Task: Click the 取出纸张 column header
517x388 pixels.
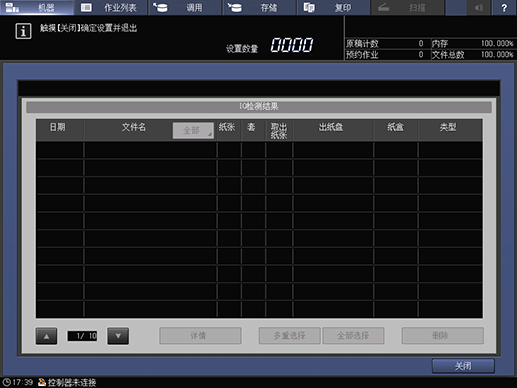Action: click(x=279, y=130)
